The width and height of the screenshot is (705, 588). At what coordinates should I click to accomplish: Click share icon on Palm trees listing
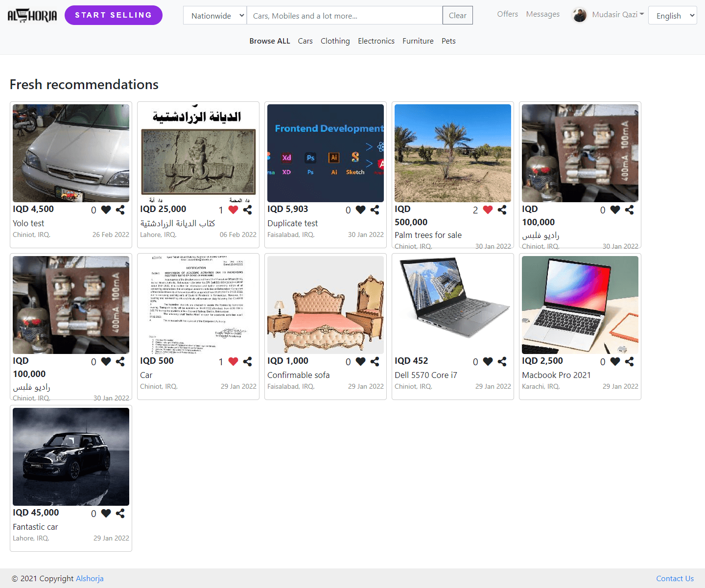(502, 210)
